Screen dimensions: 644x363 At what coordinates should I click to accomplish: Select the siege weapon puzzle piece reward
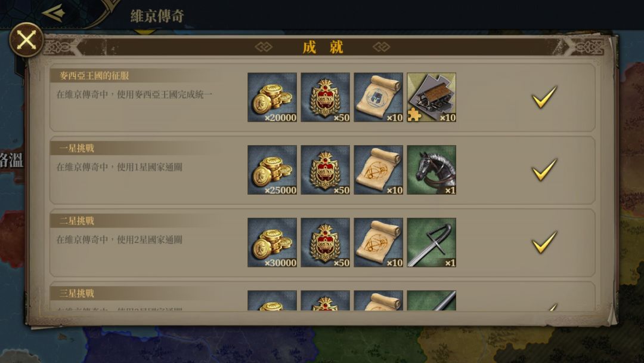coord(431,97)
